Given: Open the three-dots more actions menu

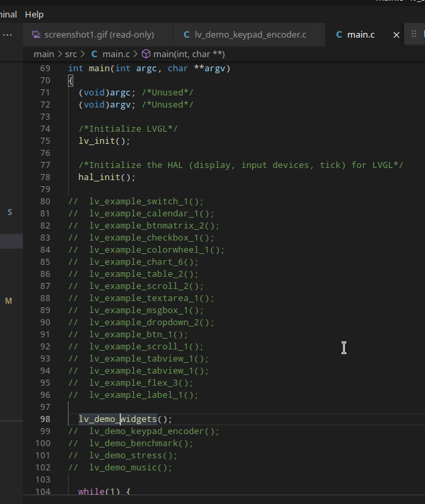Looking at the screenshot, I should 7,35.
